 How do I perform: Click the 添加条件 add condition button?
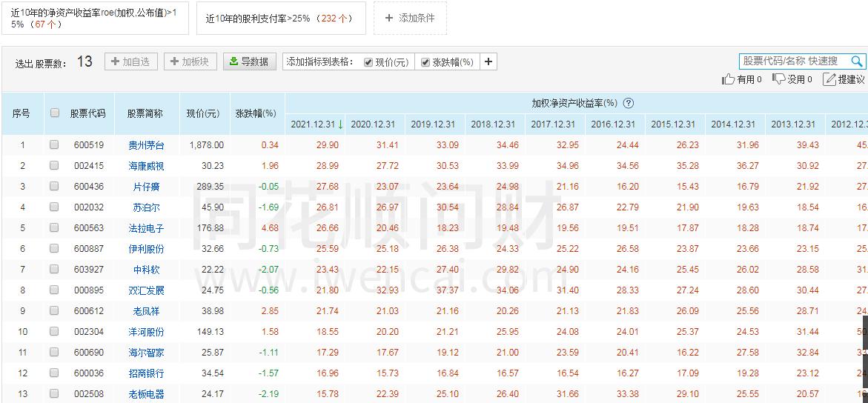[410, 19]
